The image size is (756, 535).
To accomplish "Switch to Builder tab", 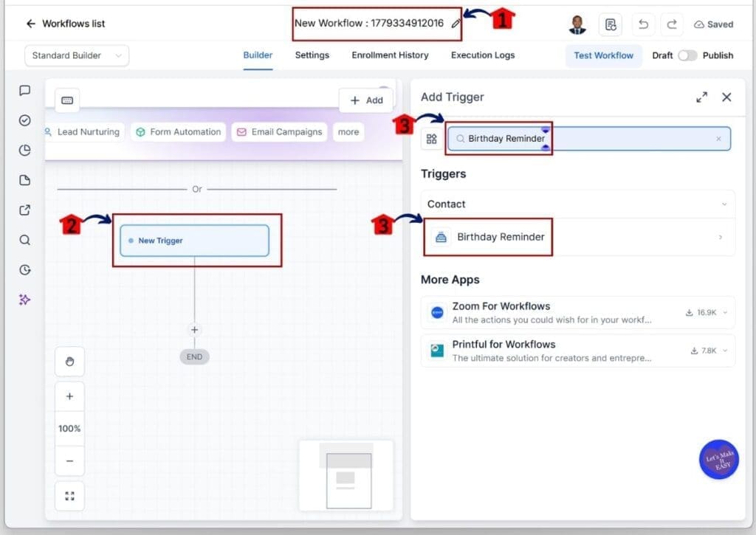I will tap(258, 55).
